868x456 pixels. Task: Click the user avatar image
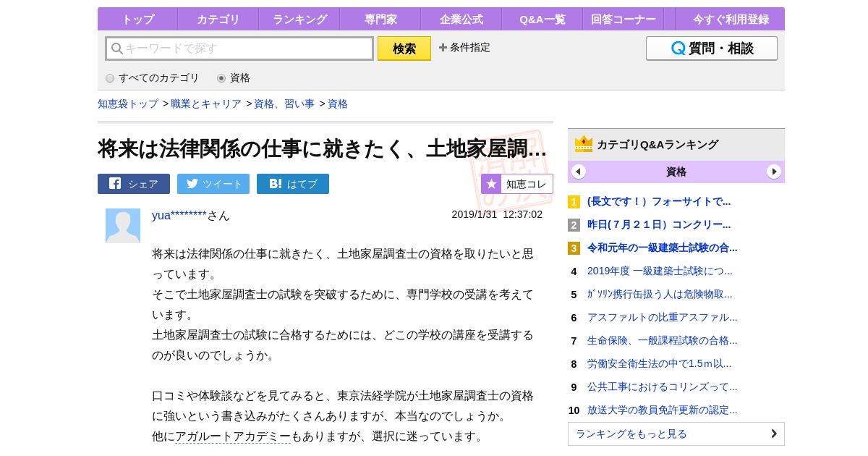coord(123,226)
